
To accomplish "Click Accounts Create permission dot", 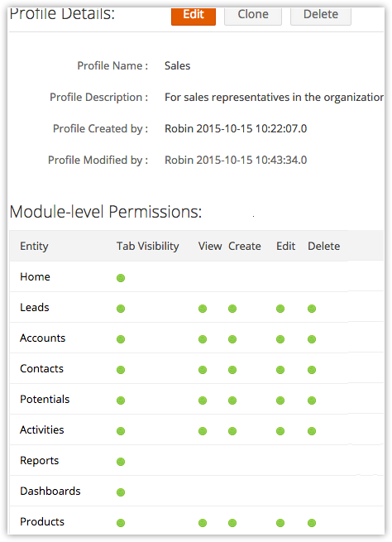I will (x=232, y=339).
